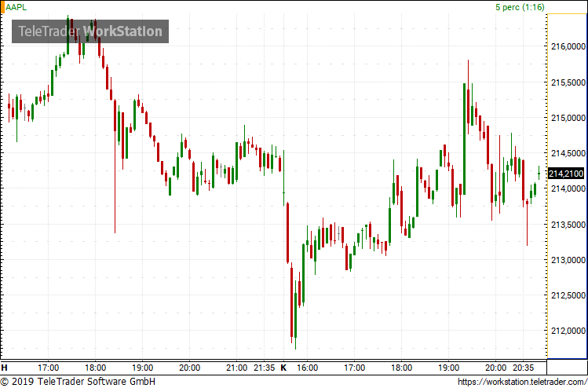Click the 214,5000 price axis label
The image size is (588, 388).
[x=569, y=153]
